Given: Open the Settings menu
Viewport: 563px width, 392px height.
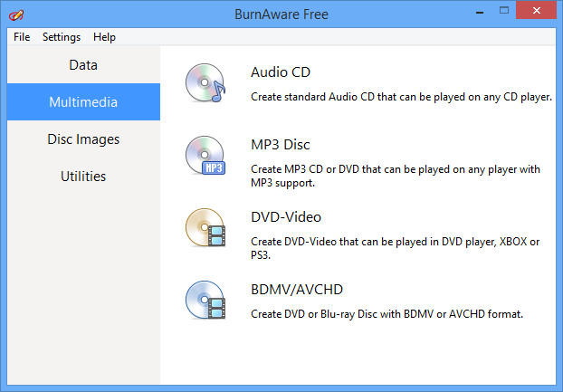Looking at the screenshot, I should tap(62, 37).
